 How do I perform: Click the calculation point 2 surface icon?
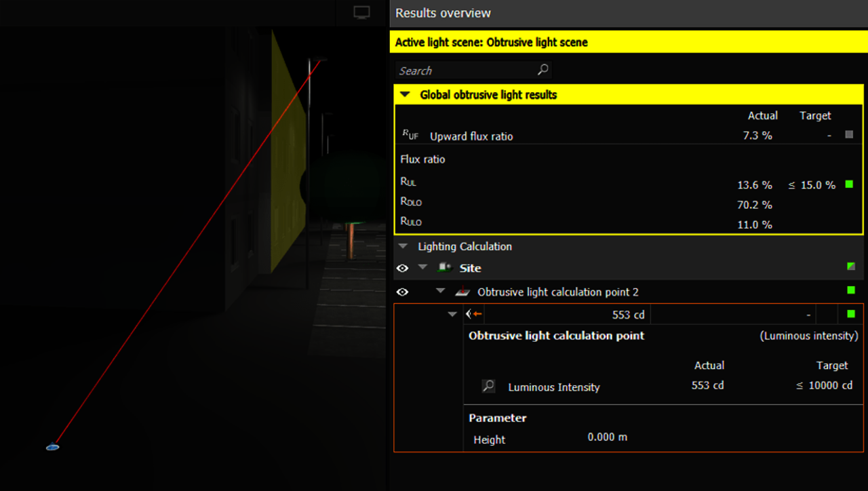point(462,292)
